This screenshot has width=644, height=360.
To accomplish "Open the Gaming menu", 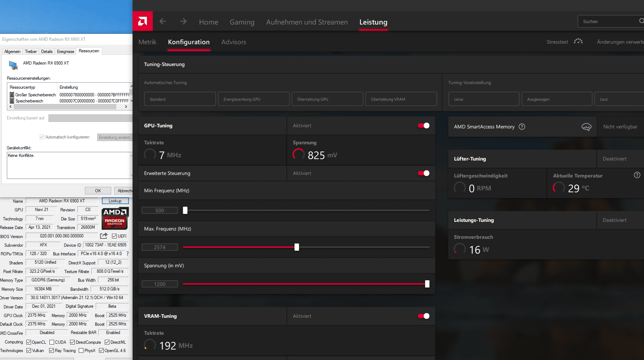I will pos(242,22).
